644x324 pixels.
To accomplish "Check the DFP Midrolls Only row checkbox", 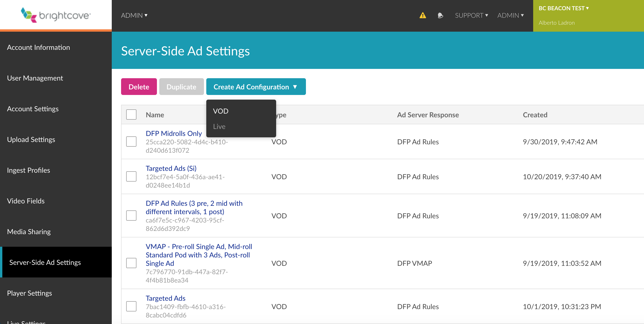I will [131, 142].
